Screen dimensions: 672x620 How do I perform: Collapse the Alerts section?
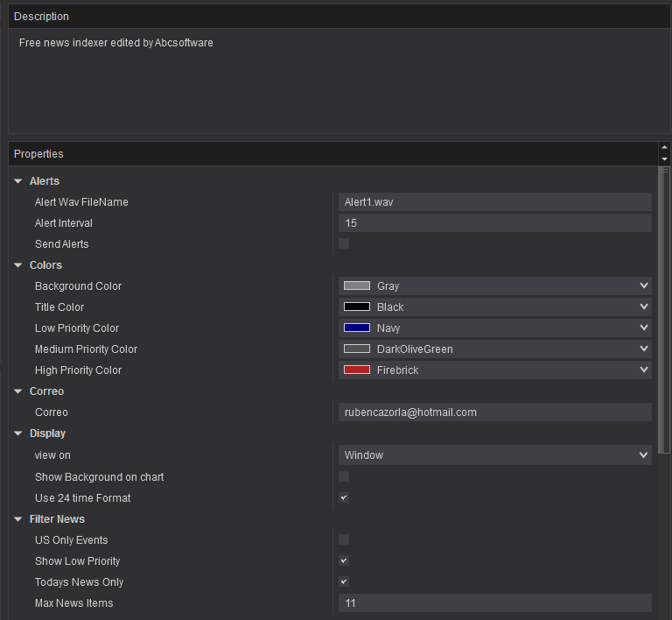18,181
